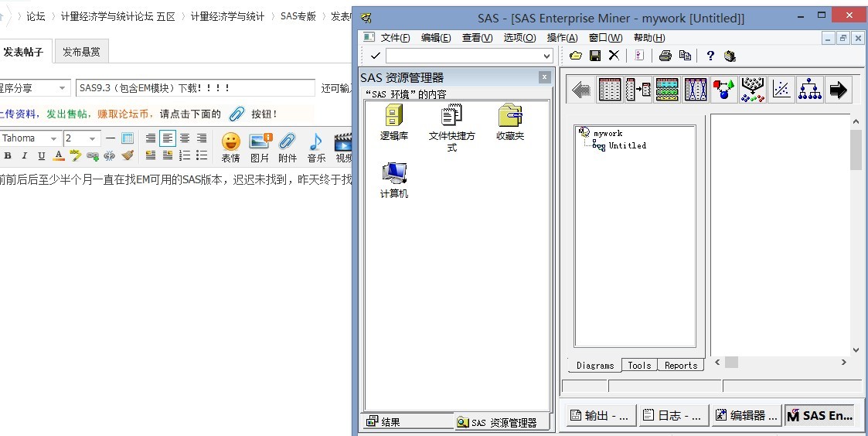Click the black right arrow toolbar icon
The height and width of the screenshot is (436, 868).
[838, 90]
